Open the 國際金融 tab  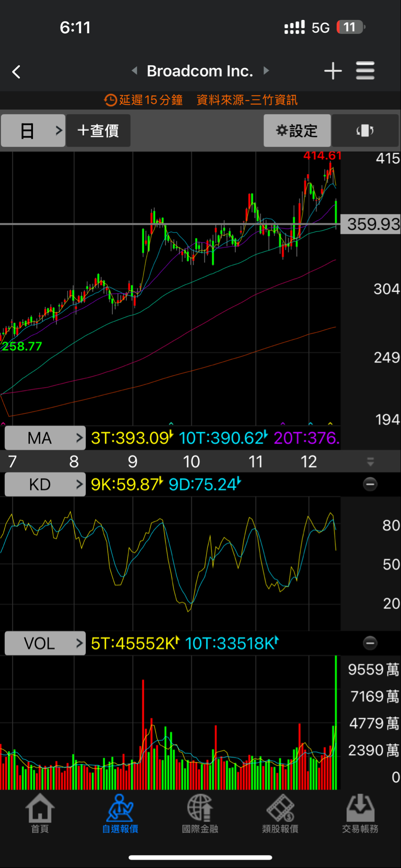(x=200, y=813)
